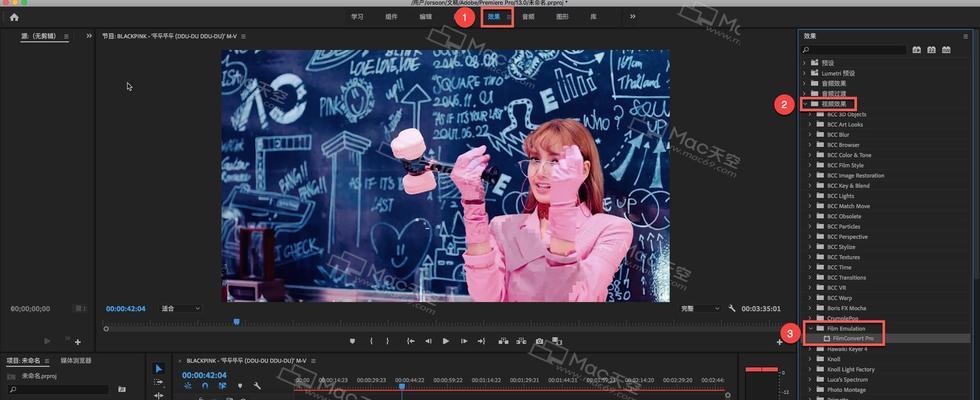Expand the 音频效果 folder
980x400 pixels.
806,83
